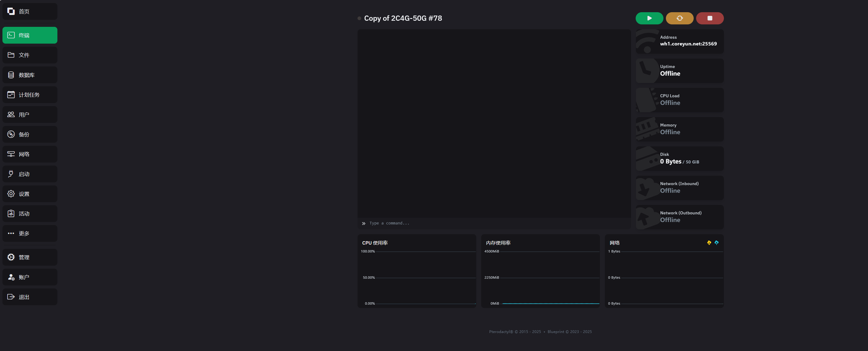
Task: Select the 终端 terminal sidebar item
Action: pyautogui.click(x=30, y=35)
